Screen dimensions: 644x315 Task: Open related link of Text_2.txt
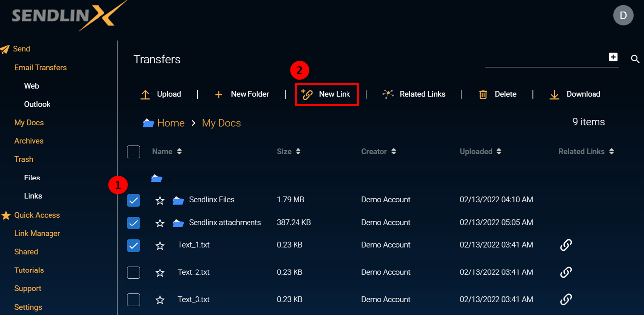pos(566,272)
